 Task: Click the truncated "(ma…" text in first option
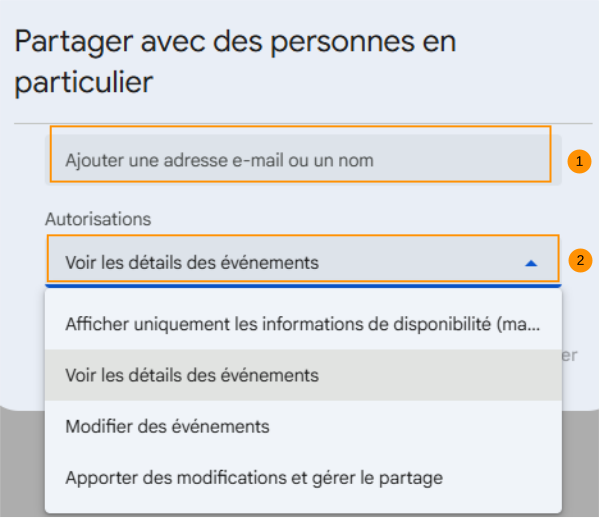tap(526, 324)
